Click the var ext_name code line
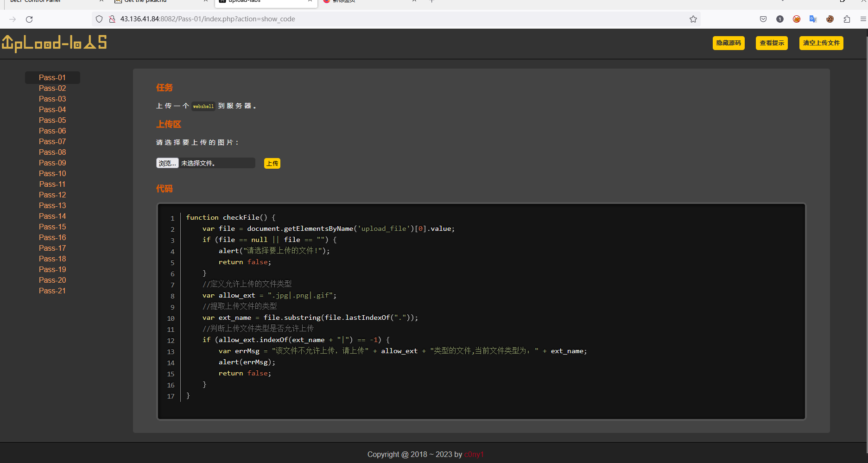Viewport: 868px width, 463px height. tap(310, 317)
